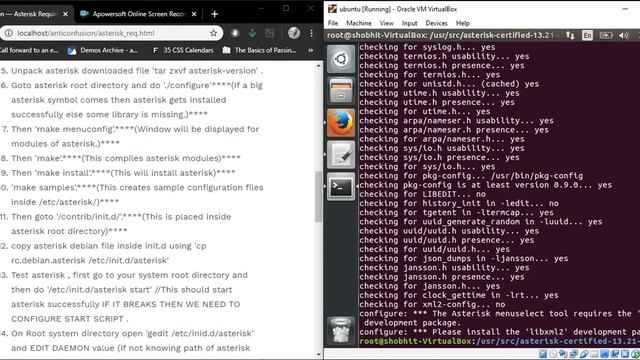640x360 pixels.
Task: Select the Terminal icon in the Ubuntu dock
Action: tap(341, 187)
